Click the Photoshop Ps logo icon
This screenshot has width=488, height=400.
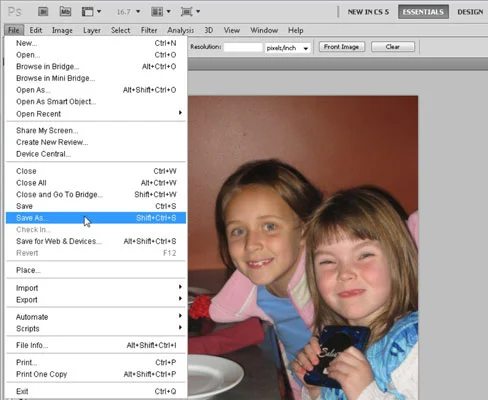(15, 12)
